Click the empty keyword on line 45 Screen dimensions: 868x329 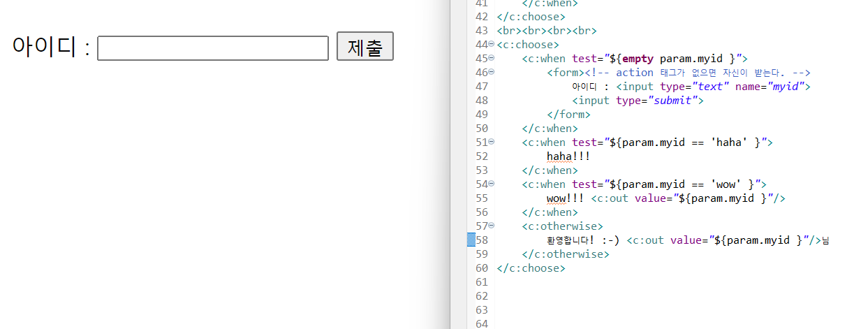tap(638, 59)
